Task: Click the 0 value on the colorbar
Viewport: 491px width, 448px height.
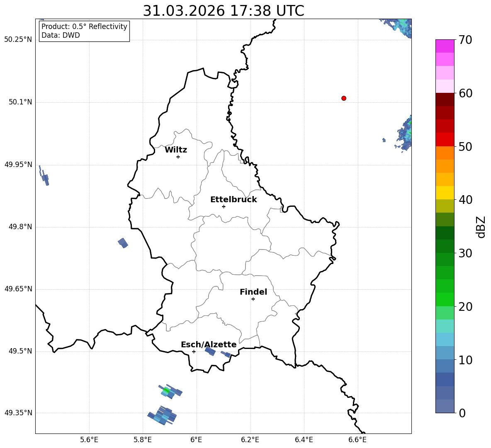Action: pos(462,413)
